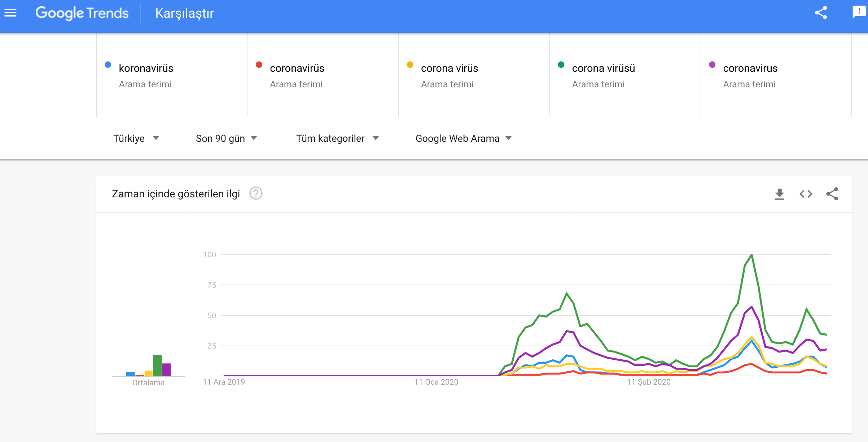Download the interest over time chart data

[x=780, y=194]
